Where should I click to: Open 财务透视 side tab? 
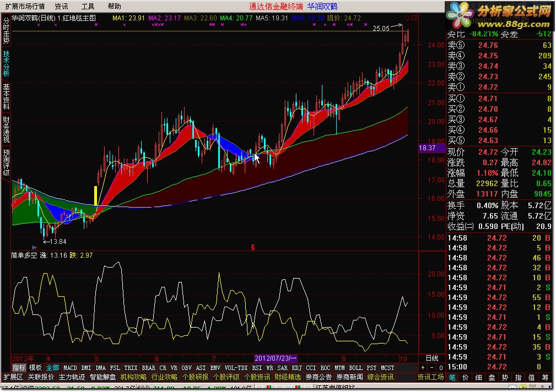coord(6,129)
